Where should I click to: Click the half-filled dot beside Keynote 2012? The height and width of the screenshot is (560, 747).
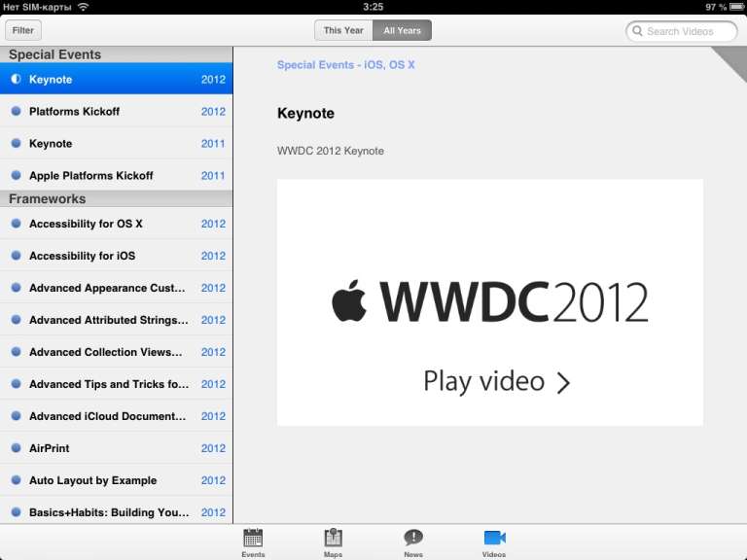click(16, 79)
